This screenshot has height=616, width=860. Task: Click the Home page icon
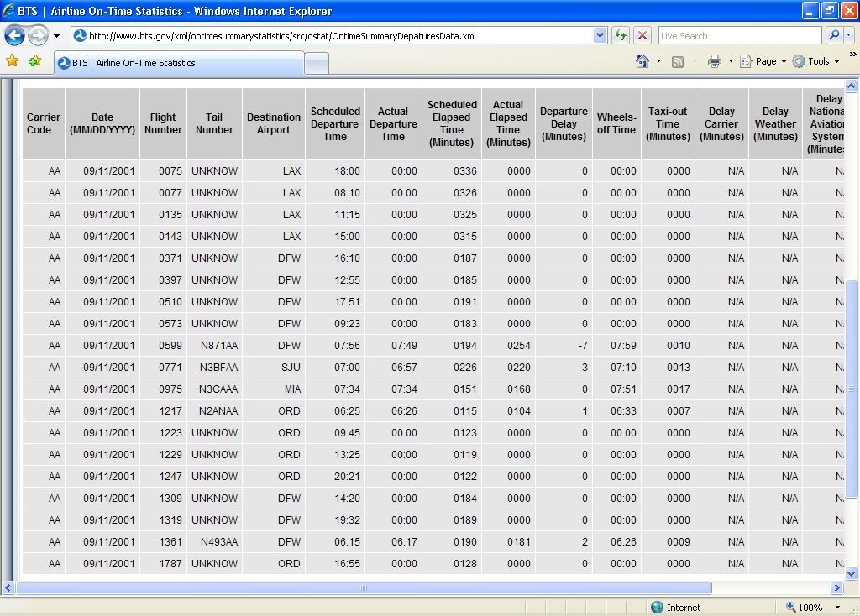tap(642, 61)
